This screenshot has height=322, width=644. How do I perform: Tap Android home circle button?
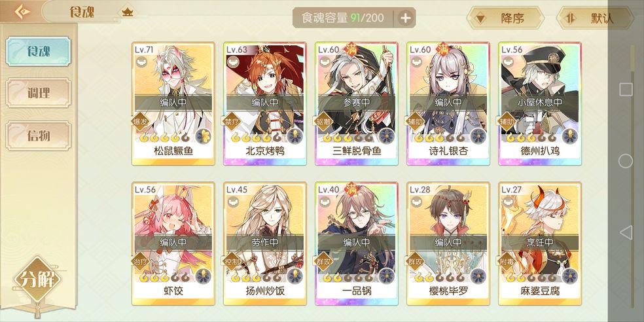(625, 161)
